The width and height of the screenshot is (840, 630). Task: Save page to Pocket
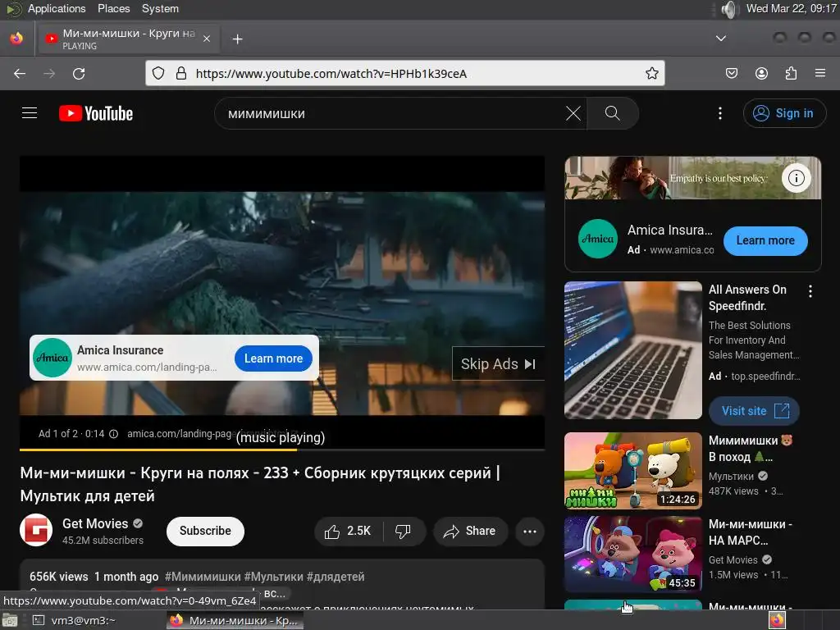click(732, 73)
